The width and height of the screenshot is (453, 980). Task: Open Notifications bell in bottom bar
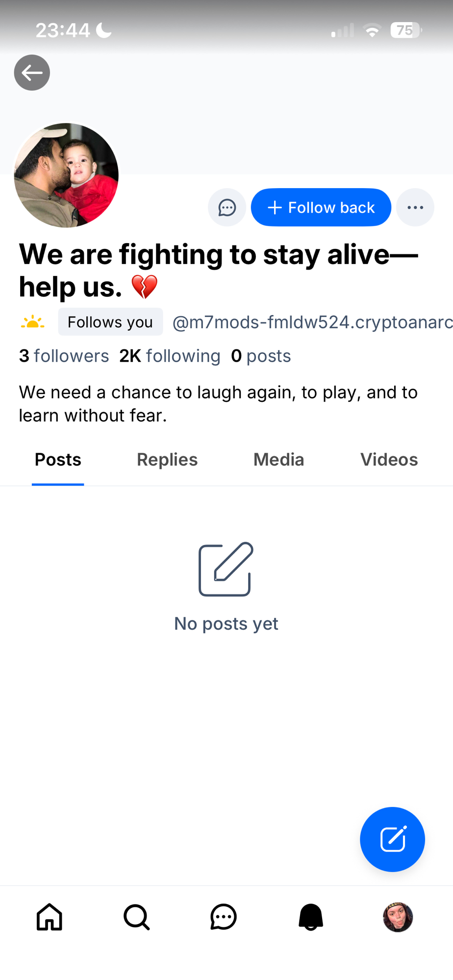click(x=311, y=917)
